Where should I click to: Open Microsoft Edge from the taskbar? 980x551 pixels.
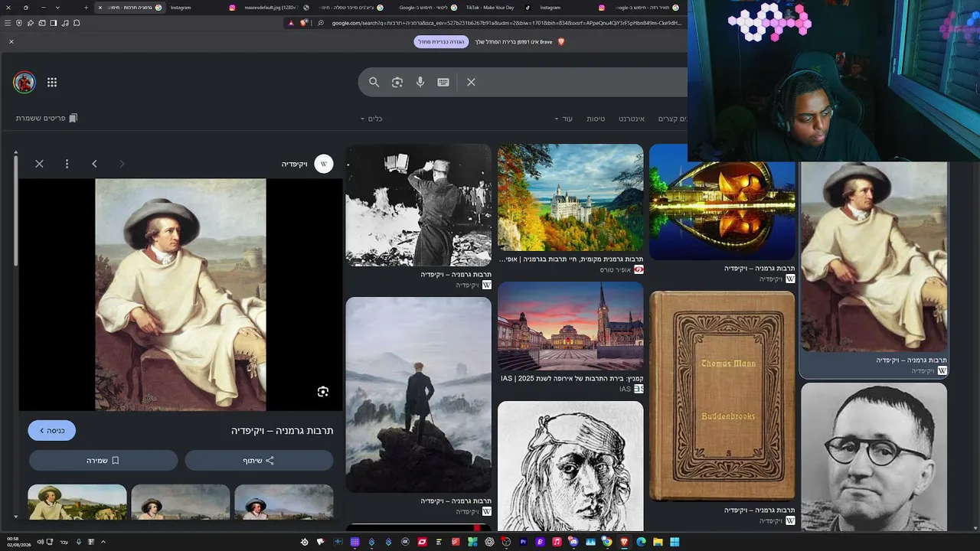coord(641,542)
